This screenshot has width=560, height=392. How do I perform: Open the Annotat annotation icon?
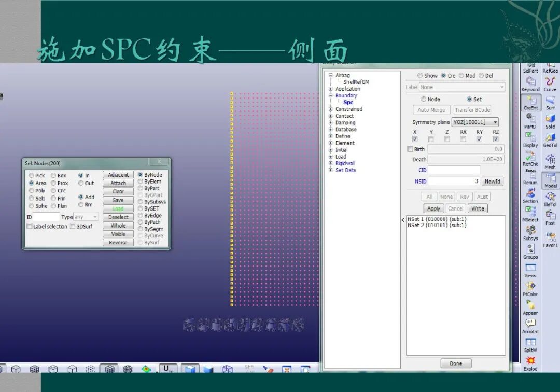pos(530,326)
